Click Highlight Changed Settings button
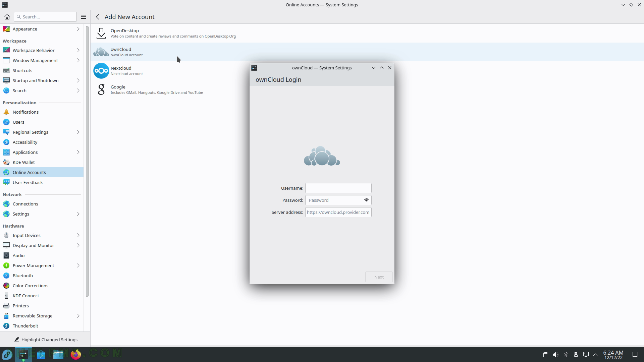Image resolution: width=644 pixels, height=362 pixels. pyautogui.click(x=45, y=340)
